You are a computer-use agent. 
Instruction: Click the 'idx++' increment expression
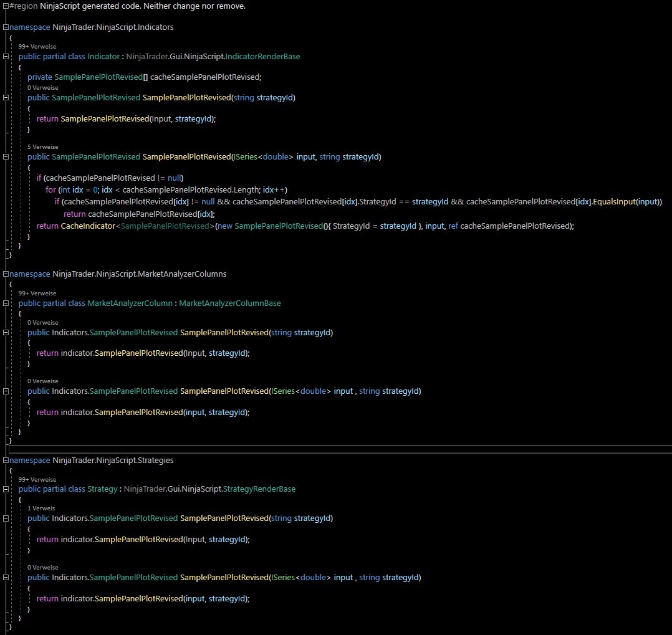273,190
